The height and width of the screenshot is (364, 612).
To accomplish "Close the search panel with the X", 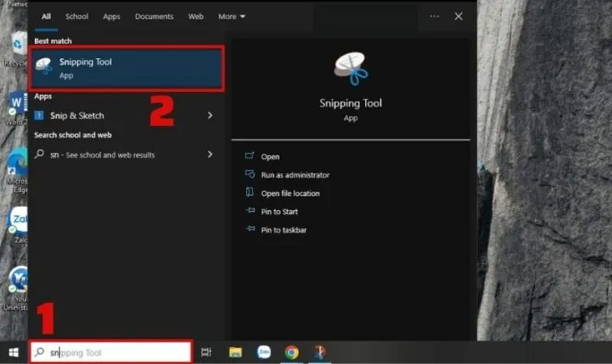I will (x=458, y=16).
